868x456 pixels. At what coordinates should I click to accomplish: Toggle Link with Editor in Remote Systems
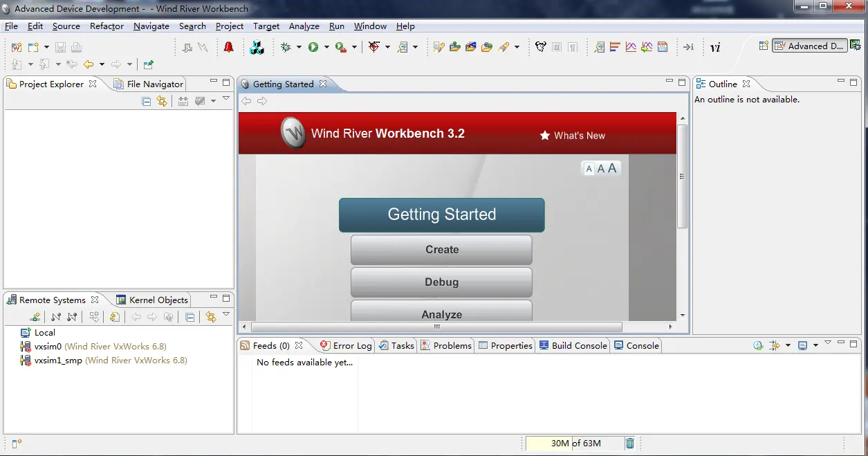click(x=211, y=317)
